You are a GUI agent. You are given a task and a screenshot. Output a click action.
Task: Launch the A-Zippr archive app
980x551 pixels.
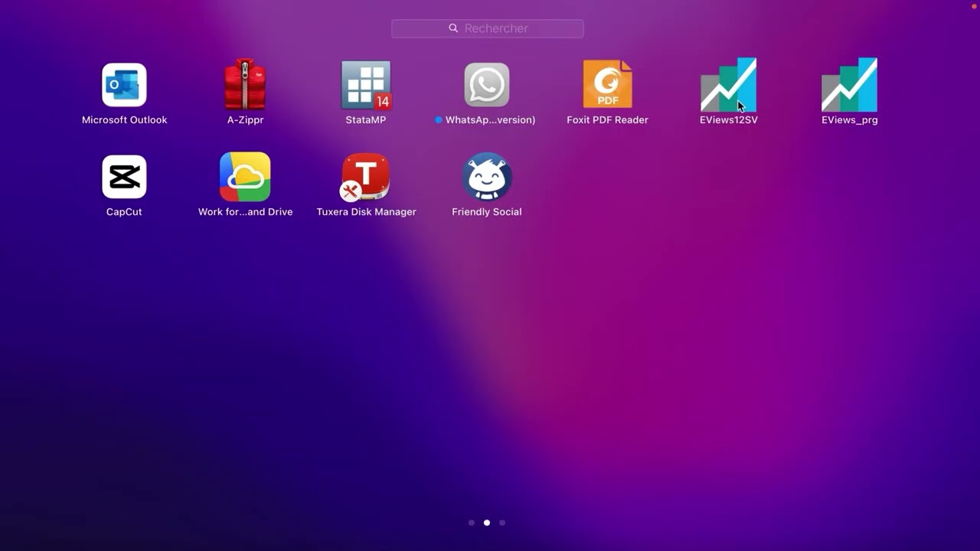click(245, 85)
